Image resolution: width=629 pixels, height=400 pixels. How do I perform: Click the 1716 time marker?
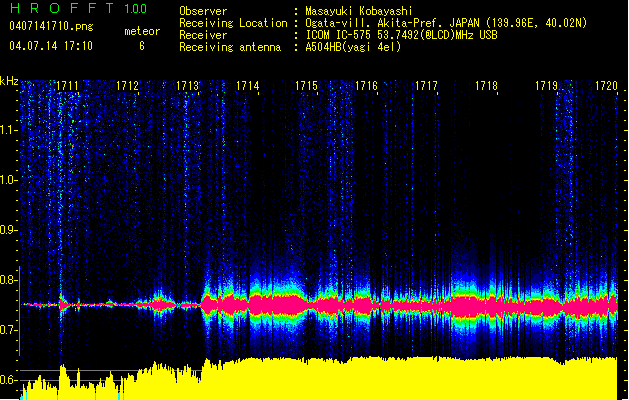[x=366, y=86]
